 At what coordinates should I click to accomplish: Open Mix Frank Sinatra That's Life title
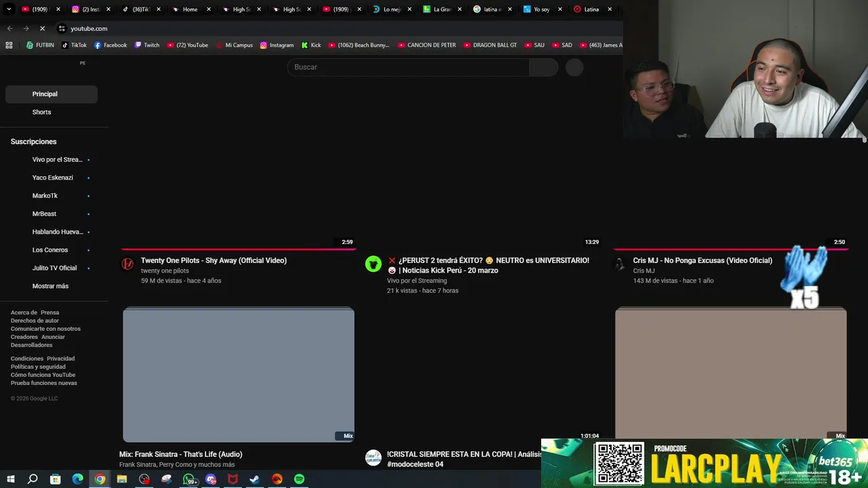(180, 454)
